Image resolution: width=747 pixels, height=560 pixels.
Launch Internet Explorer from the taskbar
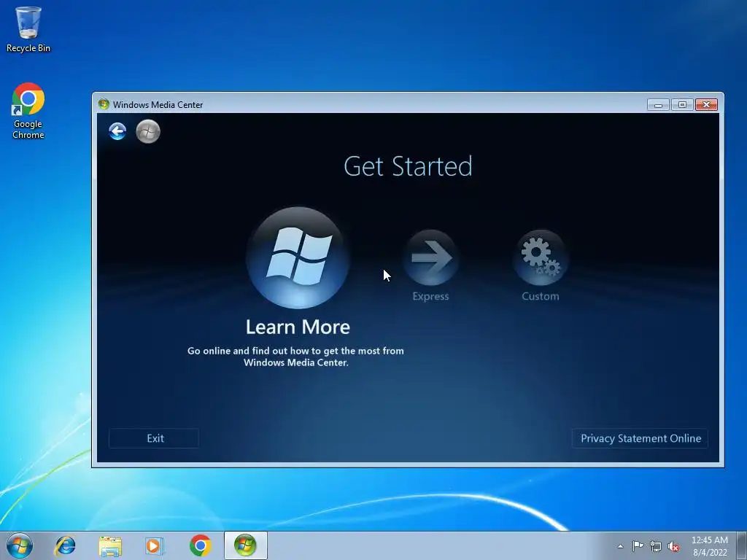point(65,545)
